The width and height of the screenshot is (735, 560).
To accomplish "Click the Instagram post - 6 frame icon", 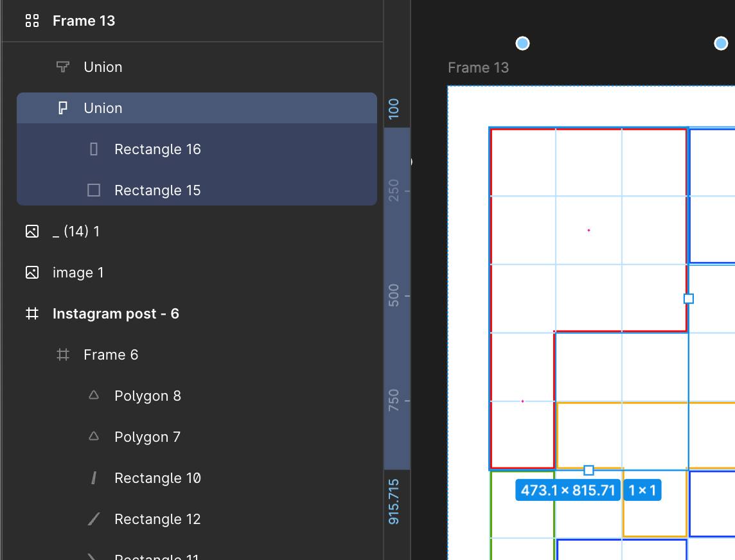I will (x=32, y=313).
